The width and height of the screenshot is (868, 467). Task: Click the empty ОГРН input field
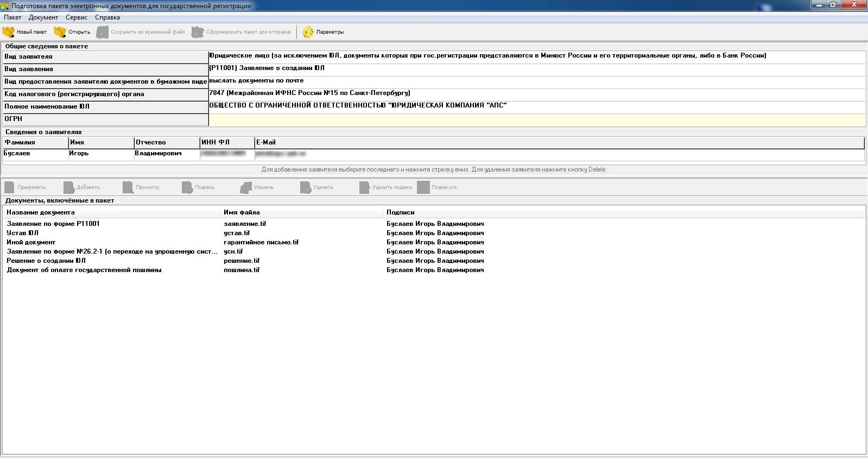(536, 119)
